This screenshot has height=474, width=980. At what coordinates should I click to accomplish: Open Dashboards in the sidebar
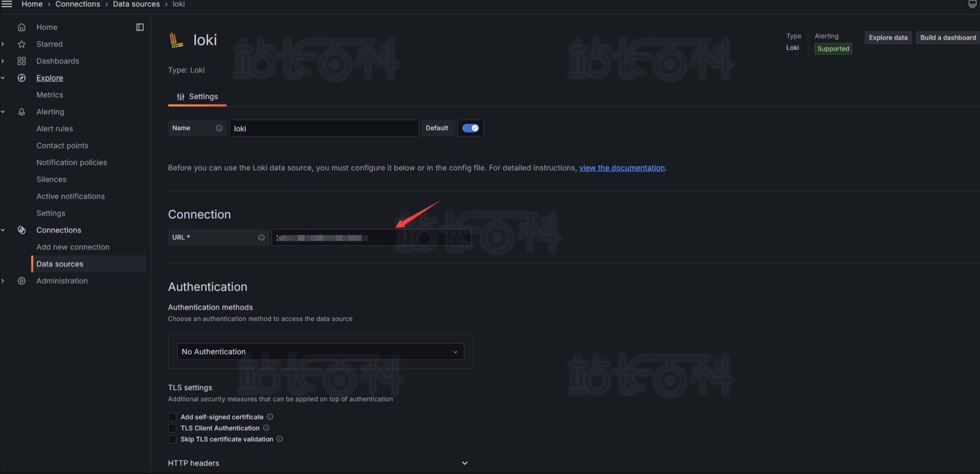(58, 61)
